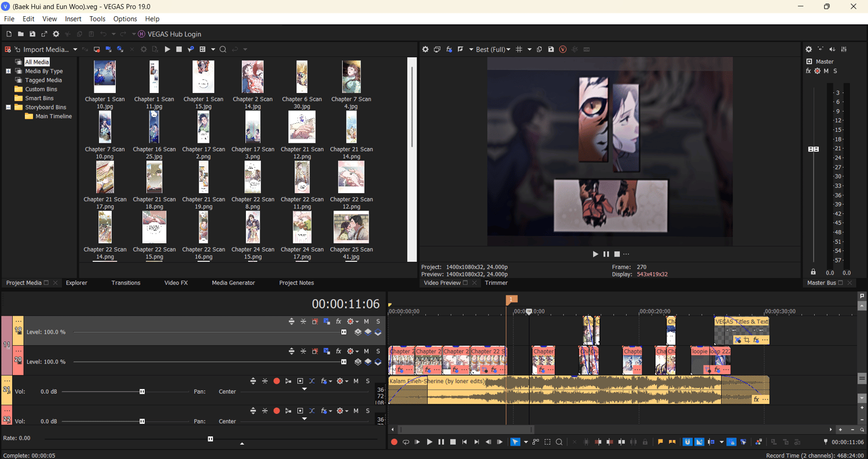Select the Smart Bins folder
The image size is (868, 459).
pyautogui.click(x=39, y=98)
